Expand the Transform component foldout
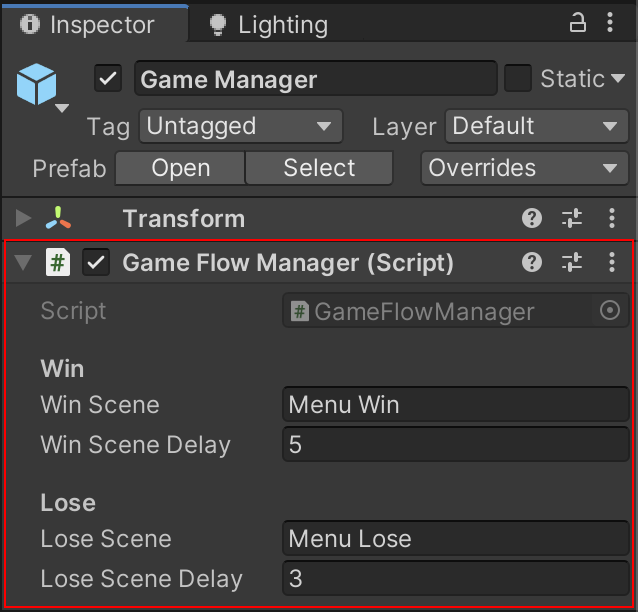This screenshot has width=638, height=612. [24, 219]
